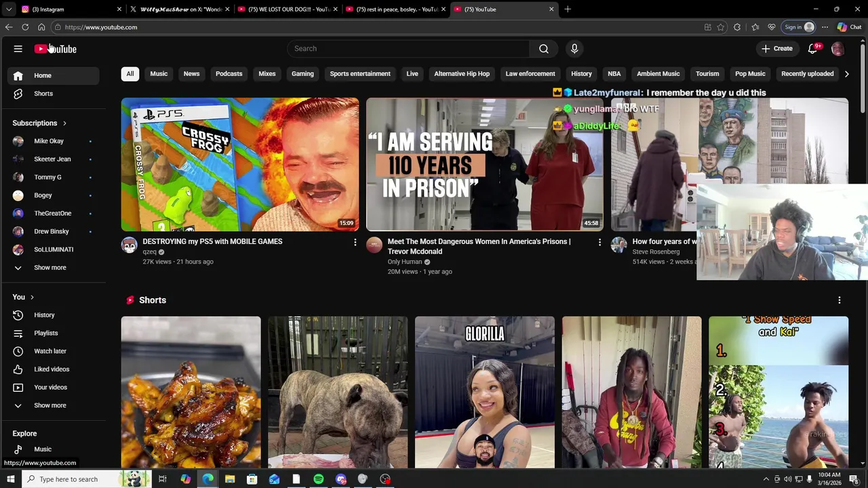This screenshot has height=488, width=868.
Task: Switch to rest in peace, bosley tab
Action: pyautogui.click(x=396, y=9)
